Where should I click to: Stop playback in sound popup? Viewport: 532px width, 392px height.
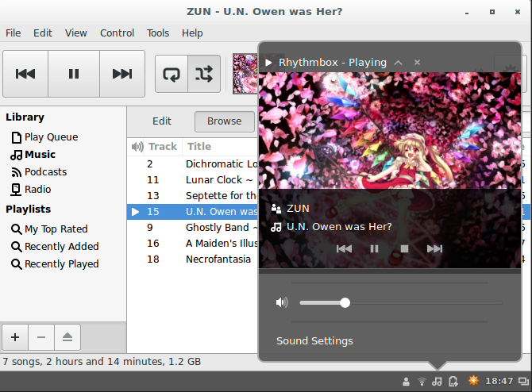click(x=404, y=249)
